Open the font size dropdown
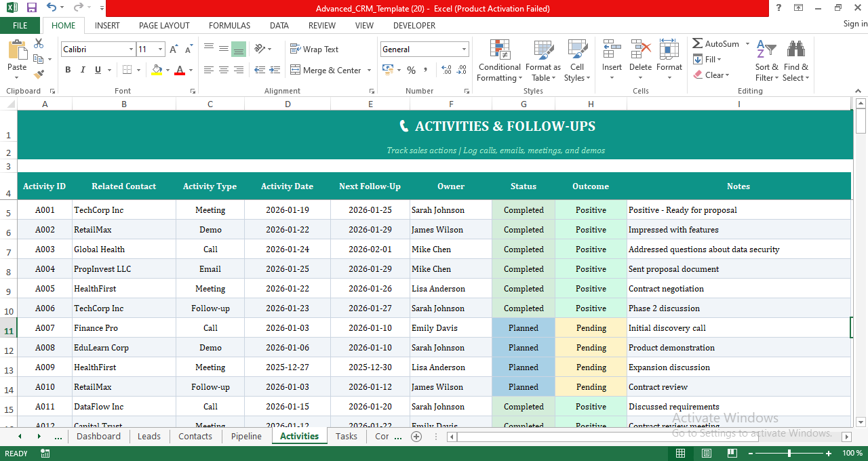 pos(160,49)
